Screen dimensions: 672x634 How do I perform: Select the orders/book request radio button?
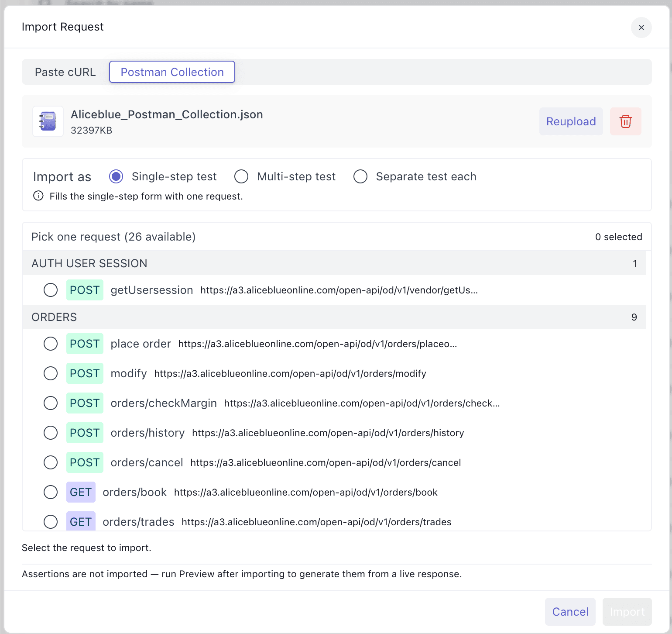point(51,492)
